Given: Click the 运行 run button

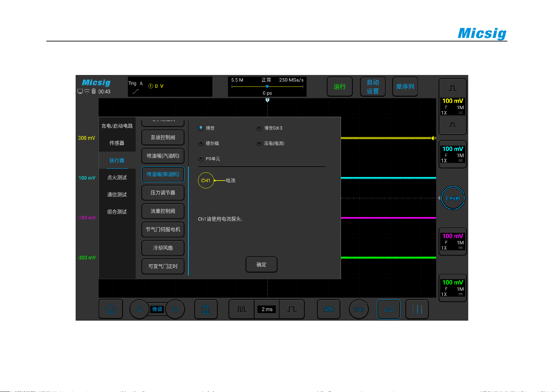Looking at the screenshot, I should (340, 86).
